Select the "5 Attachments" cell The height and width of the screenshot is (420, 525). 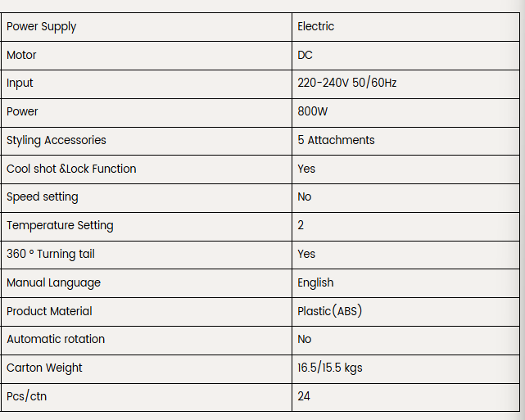click(336, 140)
